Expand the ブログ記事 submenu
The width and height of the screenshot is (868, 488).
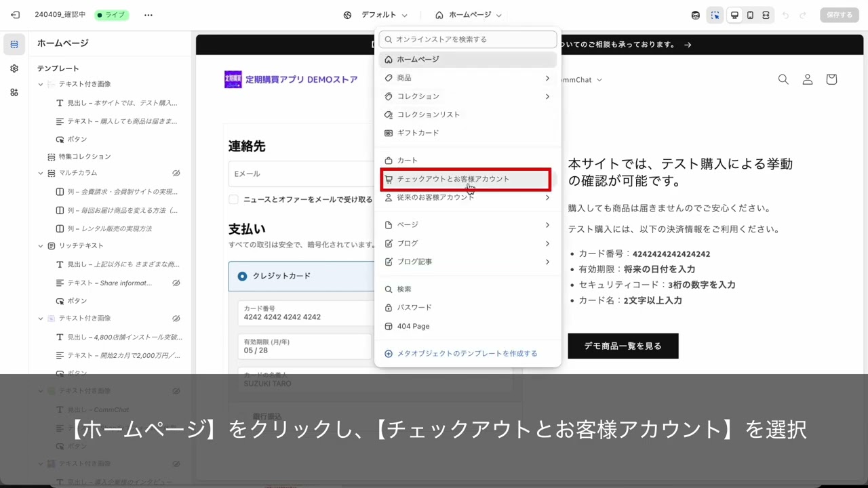click(x=547, y=262)
